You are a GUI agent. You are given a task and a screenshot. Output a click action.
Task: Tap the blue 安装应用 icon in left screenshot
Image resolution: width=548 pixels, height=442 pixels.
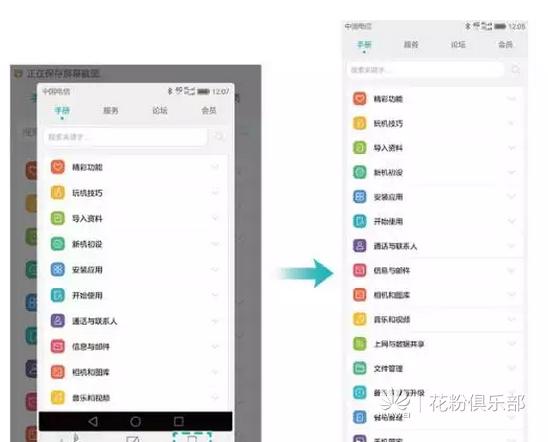coord(58,269)
